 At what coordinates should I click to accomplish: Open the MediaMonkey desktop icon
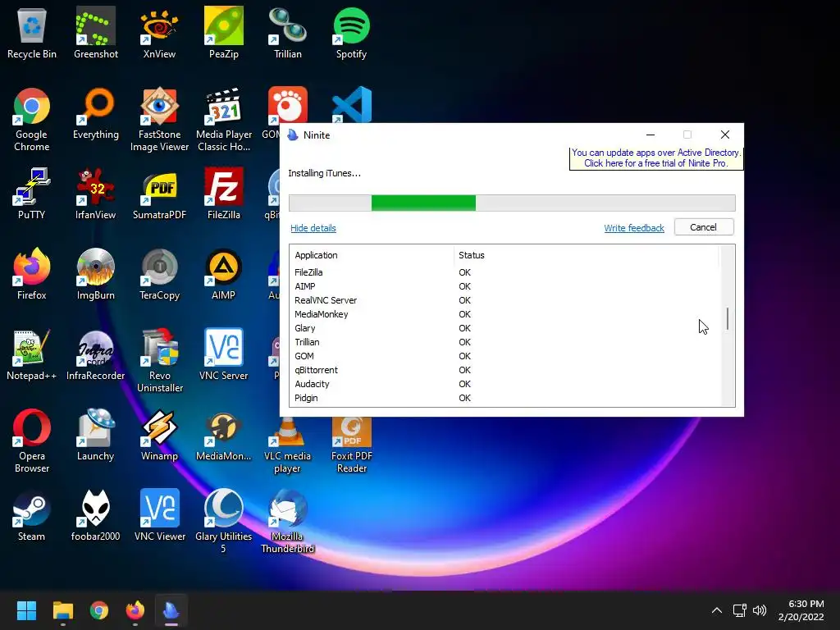pyautogui.click(x=223, y=436)
